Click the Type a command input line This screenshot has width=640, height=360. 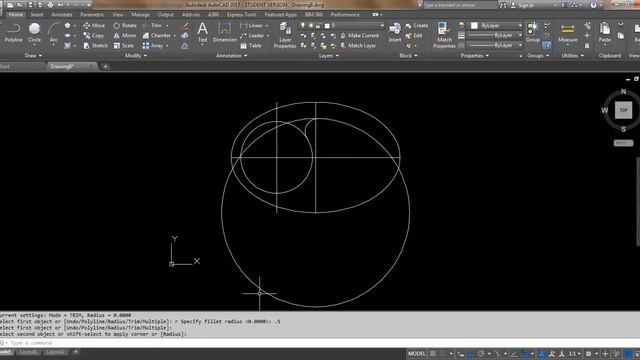pos(320,343)
